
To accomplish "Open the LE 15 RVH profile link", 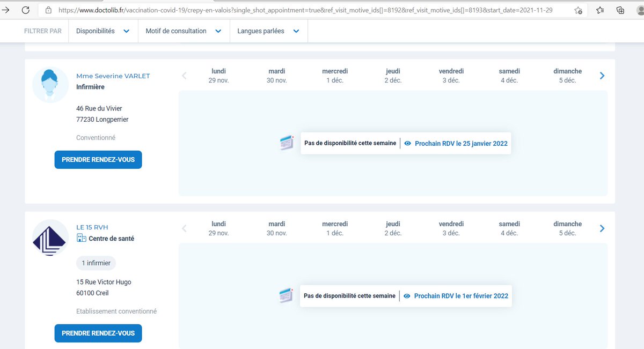I will pos(92,227).
